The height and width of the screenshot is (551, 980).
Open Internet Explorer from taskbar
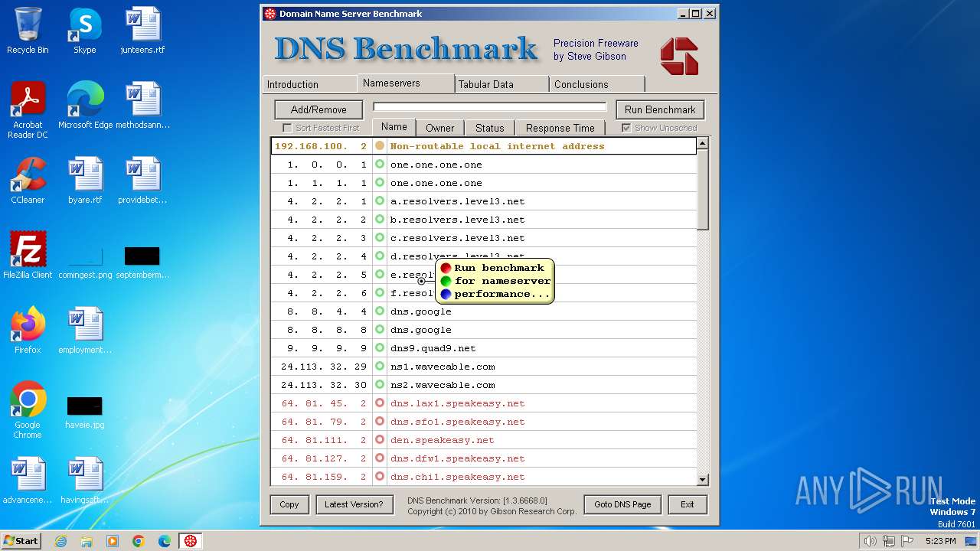(x=60, y=541)
